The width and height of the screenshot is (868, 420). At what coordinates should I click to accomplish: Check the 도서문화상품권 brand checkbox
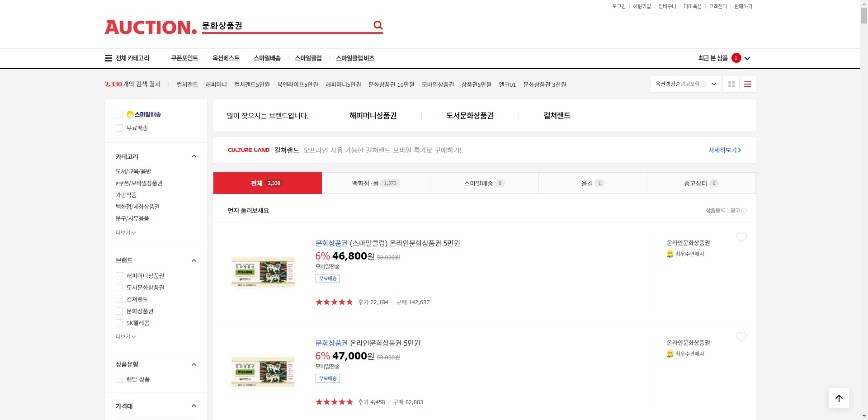pos(119,288)
